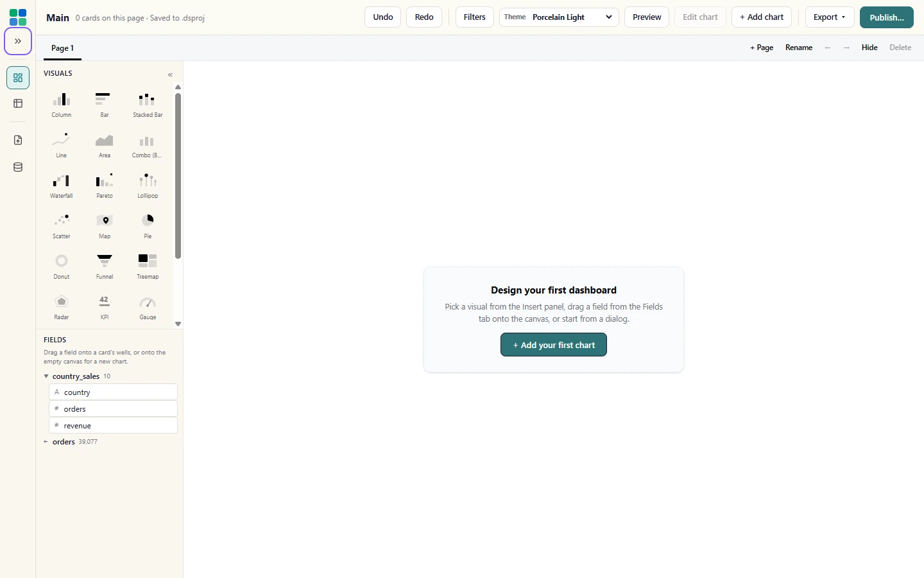Image resolution: width=924 pixels, height=578 pixels.
Task: Select the Donut chart visual
Action: pos(62,267)
